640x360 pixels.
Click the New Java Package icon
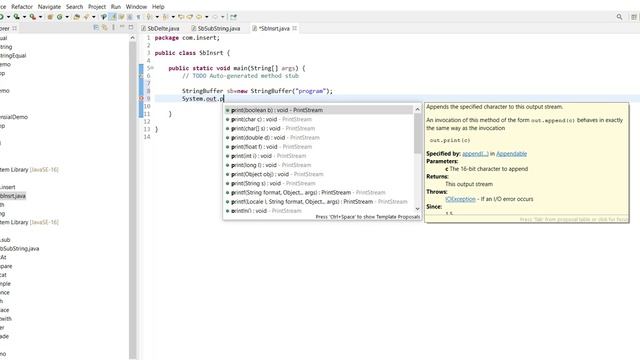[x=50, y=17]
